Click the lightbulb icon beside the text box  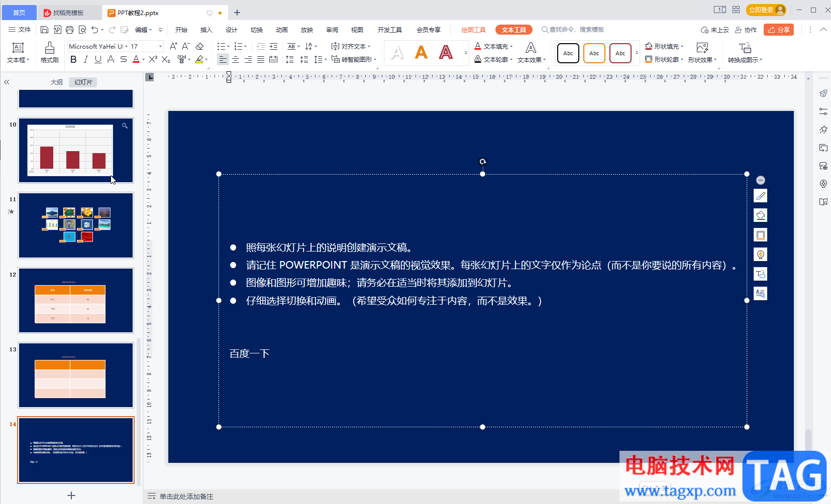(761, 255)
